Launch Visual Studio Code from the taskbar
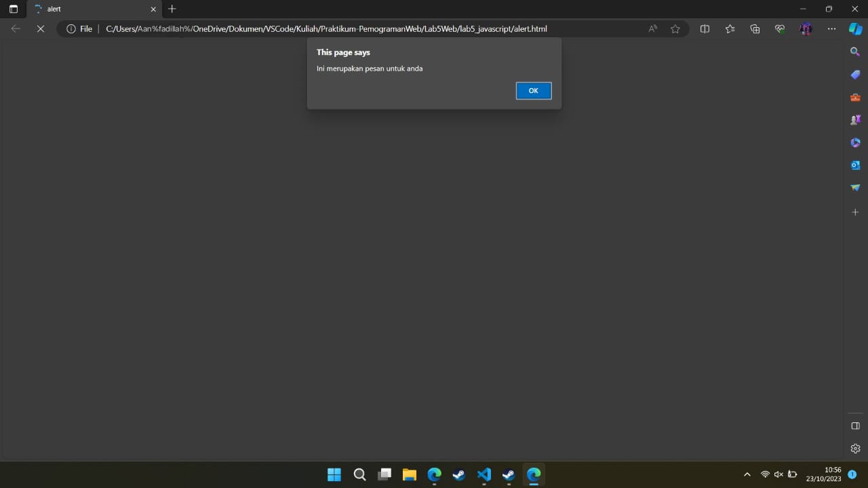The height and width of the screenshot is (488, 868). pyautogui.click(x=484, y=474)
